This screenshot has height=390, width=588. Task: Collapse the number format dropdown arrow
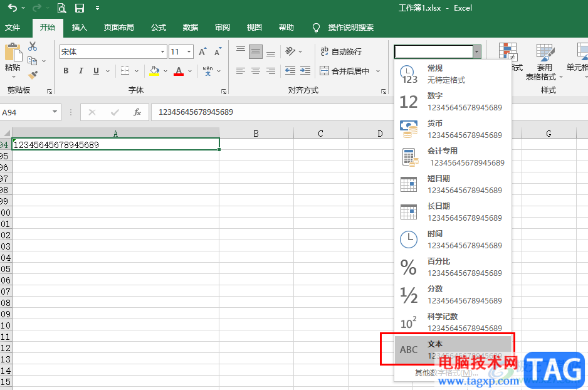pos(477,52)
